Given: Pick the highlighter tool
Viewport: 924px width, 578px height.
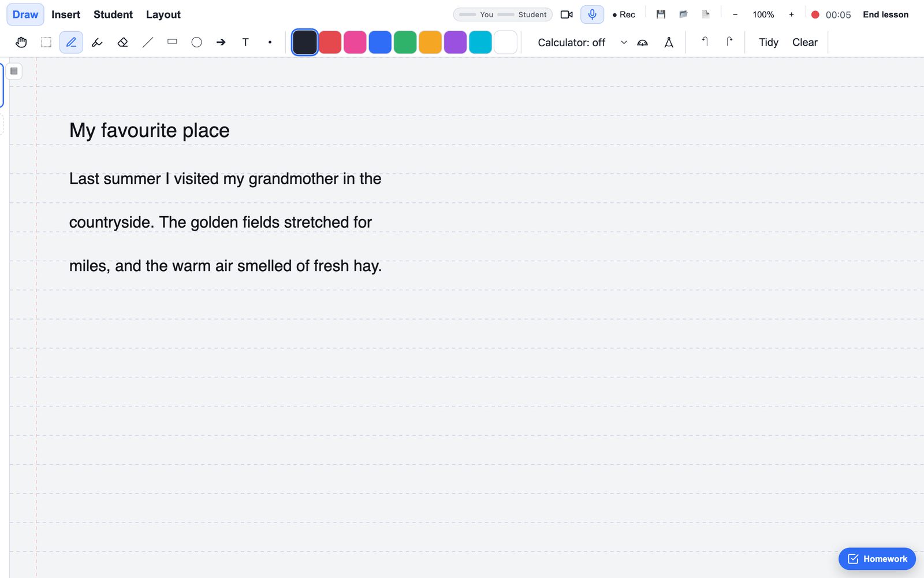Looking at the screenshot, I should click(97, 42).
